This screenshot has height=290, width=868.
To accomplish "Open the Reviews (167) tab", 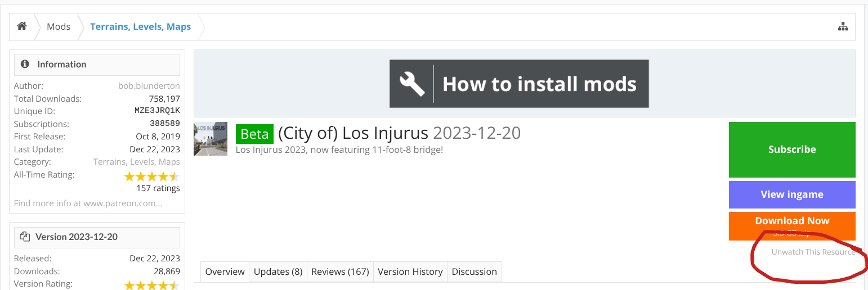I will tap(340, 271).
